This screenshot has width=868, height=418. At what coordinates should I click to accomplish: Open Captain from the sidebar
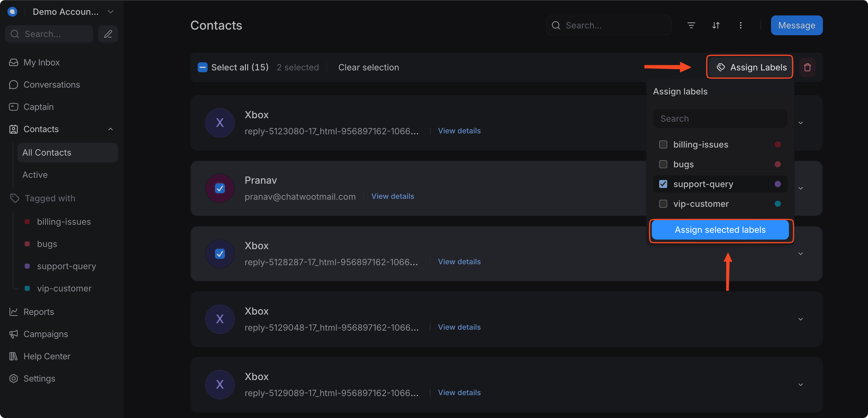38,107
